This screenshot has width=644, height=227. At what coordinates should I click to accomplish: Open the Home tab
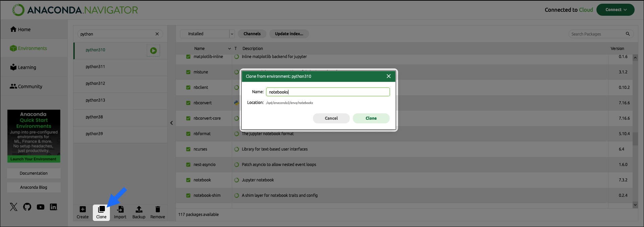coord(34,29)
